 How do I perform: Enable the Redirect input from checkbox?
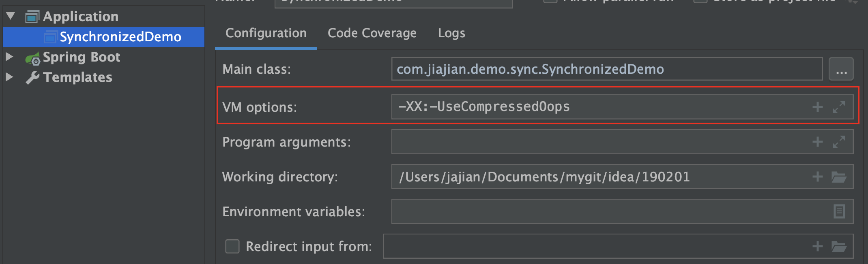click(x=232, y=246)
